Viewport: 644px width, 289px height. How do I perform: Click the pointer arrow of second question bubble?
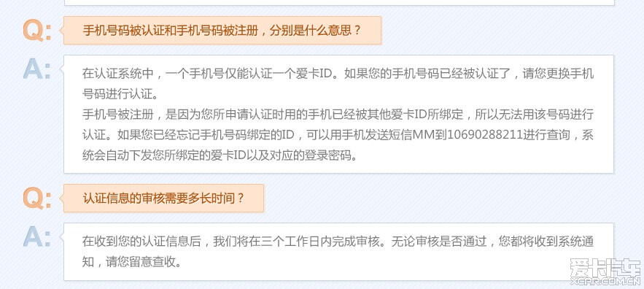(x=61, y=199)
